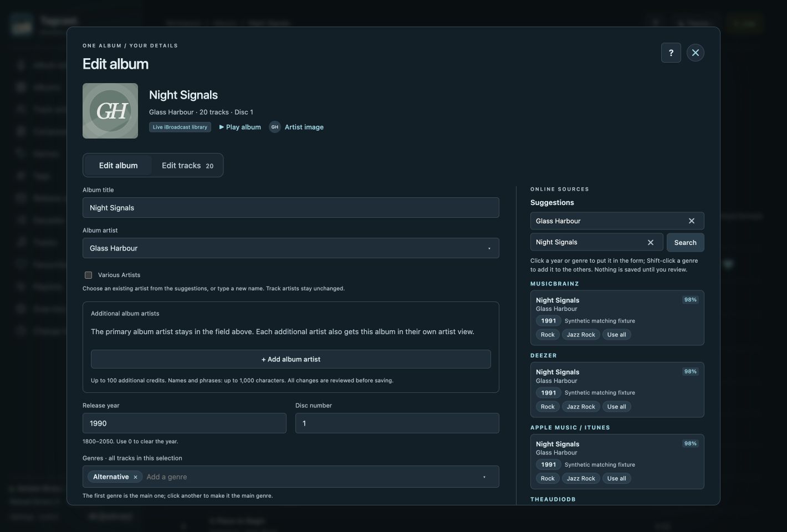
Task: Click the Add album artist button
Action: 291,359
